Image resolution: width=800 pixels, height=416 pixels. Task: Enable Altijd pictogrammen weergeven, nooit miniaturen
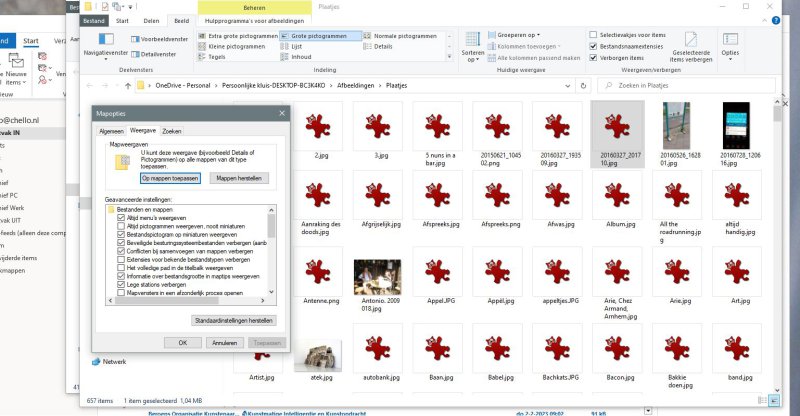121,226
